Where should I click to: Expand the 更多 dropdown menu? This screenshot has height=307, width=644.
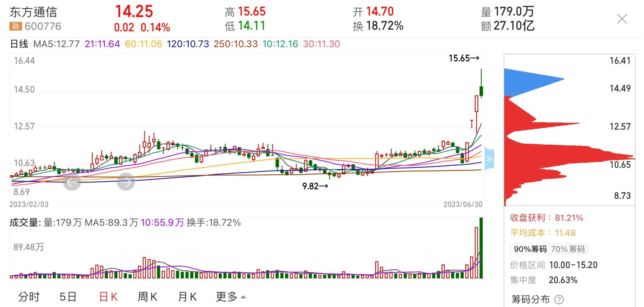click(x=230, y=297)
